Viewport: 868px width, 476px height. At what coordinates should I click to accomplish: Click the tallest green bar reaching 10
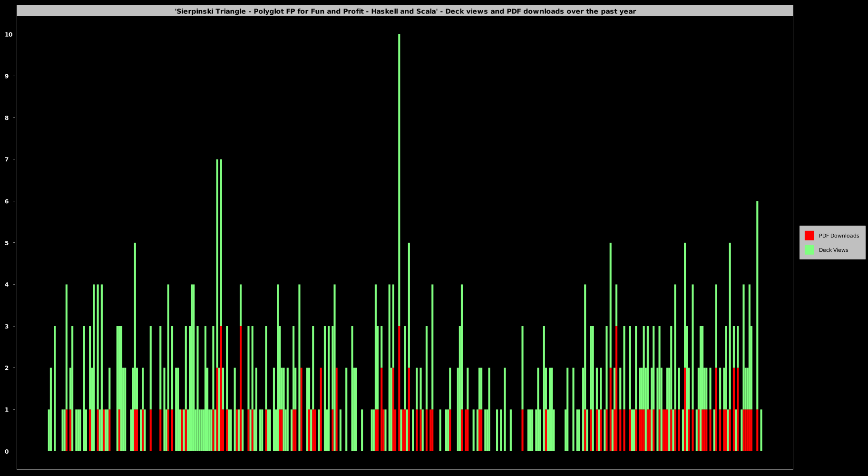399,180
